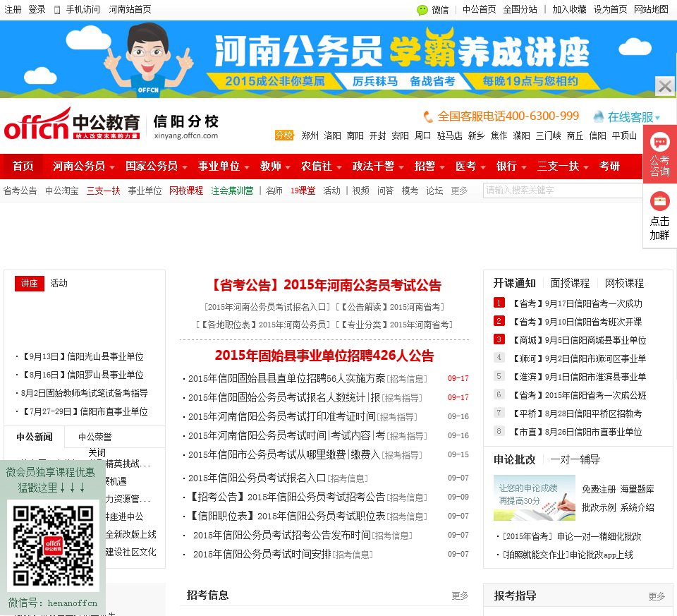Screen dimensions: 677x616
Task: Click 19课堂 link
Action: (x=303, y=191)
